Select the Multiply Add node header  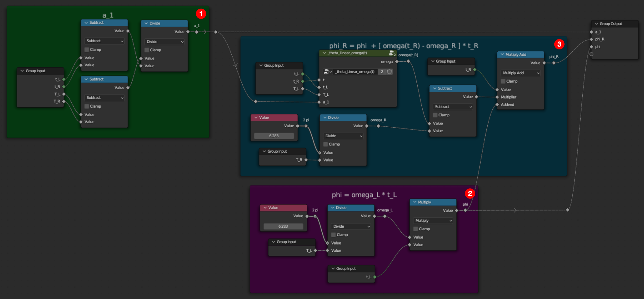[x=521, y=54]
